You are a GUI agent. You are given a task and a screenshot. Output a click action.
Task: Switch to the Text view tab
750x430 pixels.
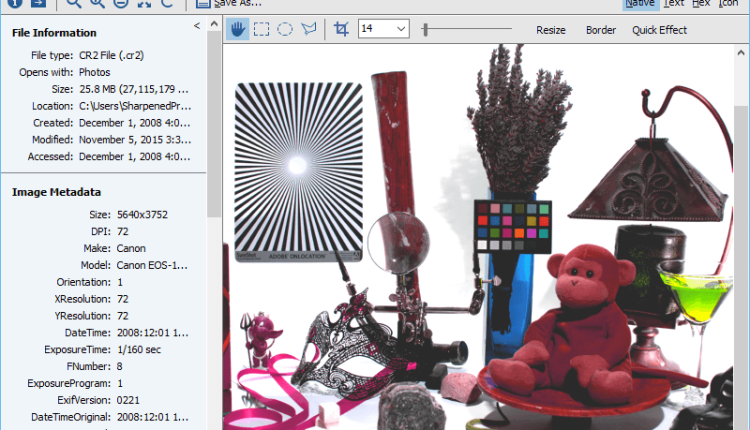[x=674, y=4]
